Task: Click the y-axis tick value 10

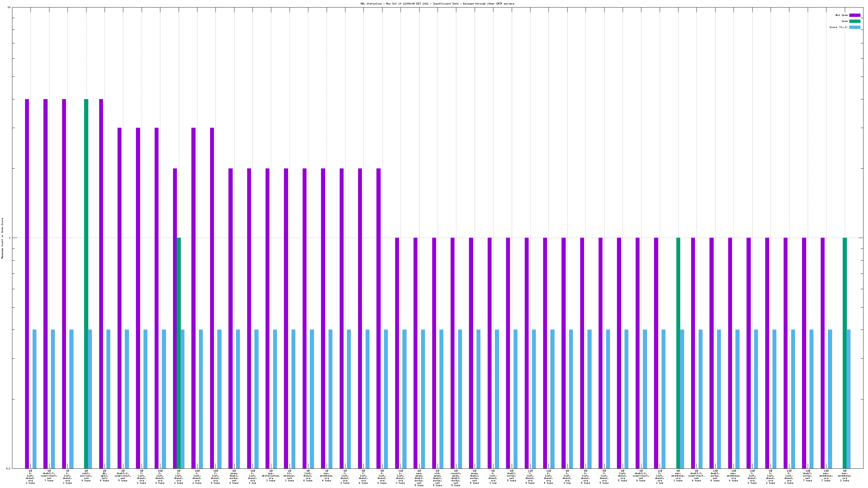Action: [x=9, y=8]
